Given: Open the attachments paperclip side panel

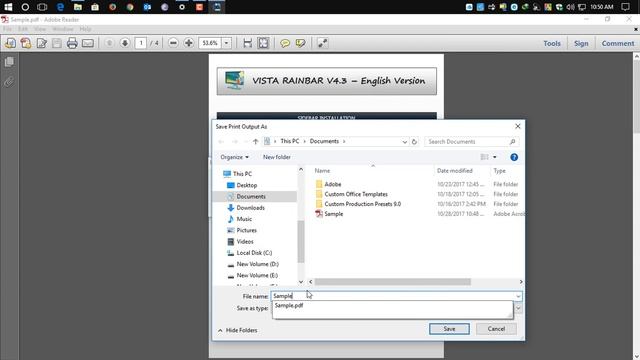Looking at the screenshot, I should [9, 82].
